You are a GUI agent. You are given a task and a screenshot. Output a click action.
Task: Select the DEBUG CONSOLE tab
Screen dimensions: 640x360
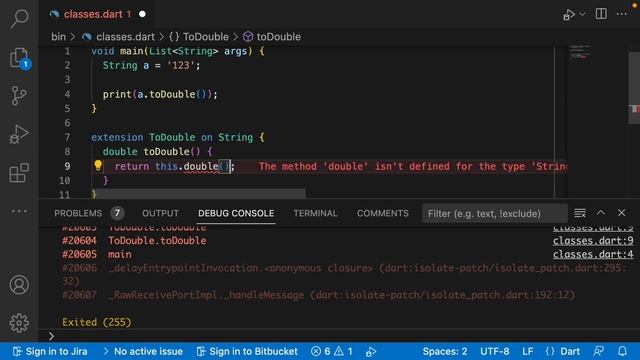236,213
